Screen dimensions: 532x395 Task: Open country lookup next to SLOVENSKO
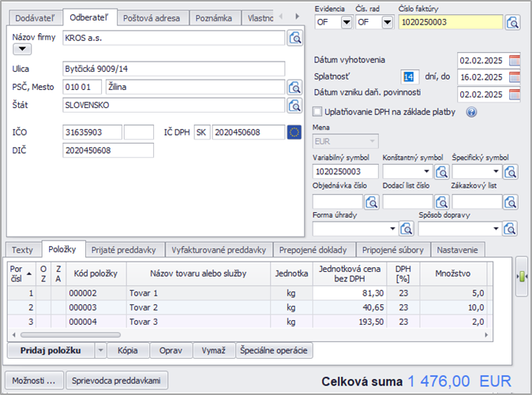[294, 106]
